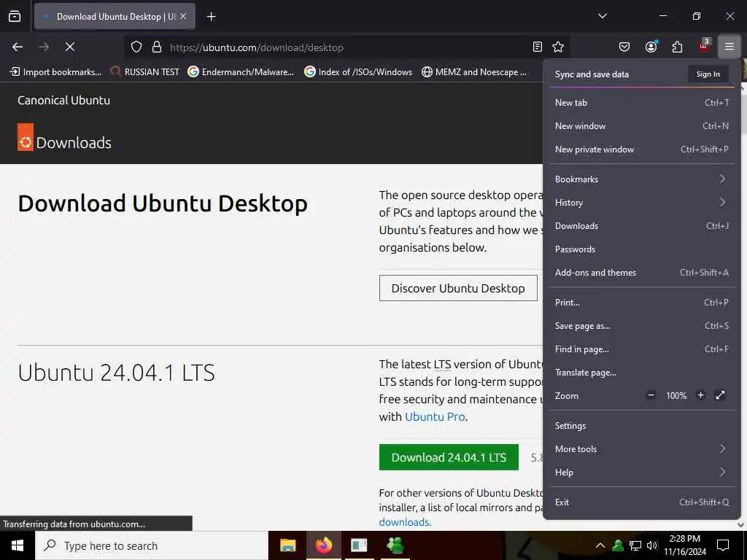Click the taskbar search box
The image size is (747, 560).
152,545
